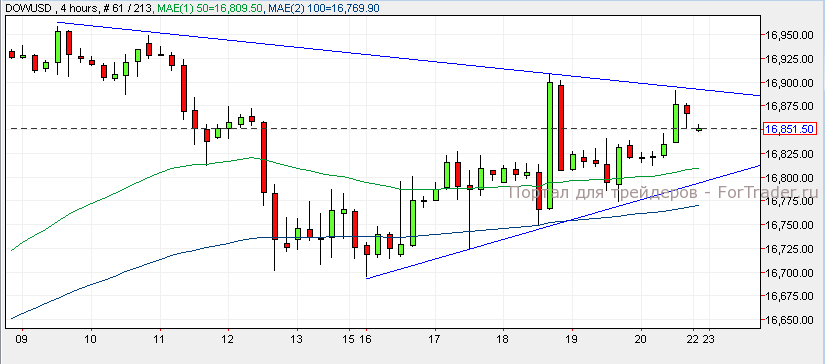Image resolution: width=825 pixels, height=364 pixels.
Task: Click the 16,800.00 price axis label
Action: point(789,178)
